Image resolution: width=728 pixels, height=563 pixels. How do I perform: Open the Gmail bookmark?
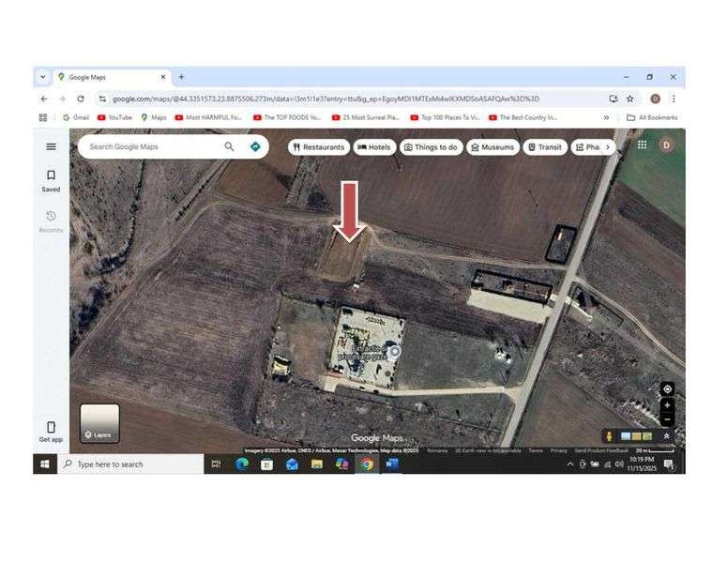tap(76, 117)
